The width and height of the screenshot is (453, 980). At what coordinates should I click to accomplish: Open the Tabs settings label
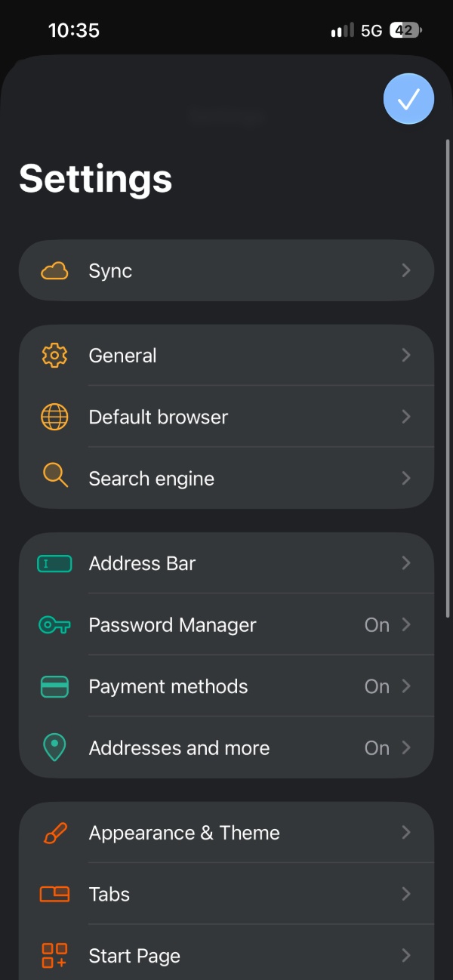(x=109, y=894)
